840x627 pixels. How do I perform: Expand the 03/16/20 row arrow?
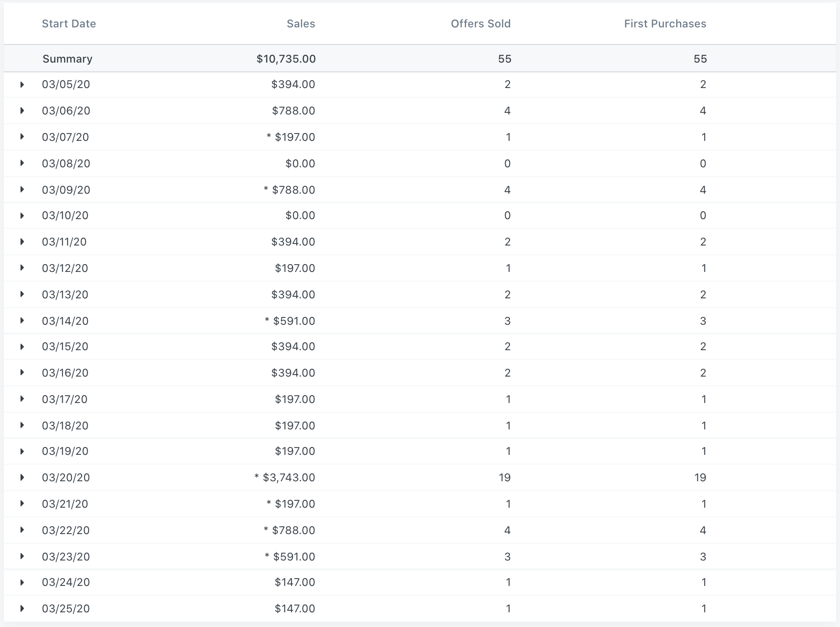tap(22, 373)
